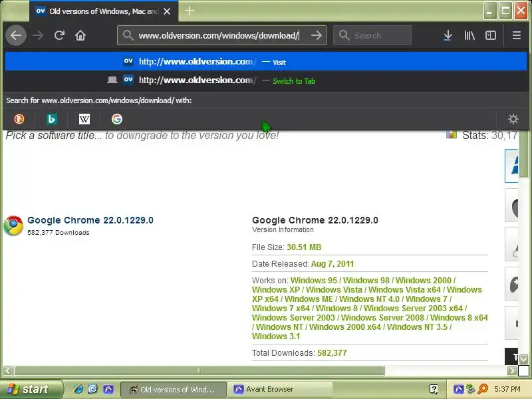Search with Wikipedia engine icon
The width and height of the screenshot is (532, 399).
[84, 119]
